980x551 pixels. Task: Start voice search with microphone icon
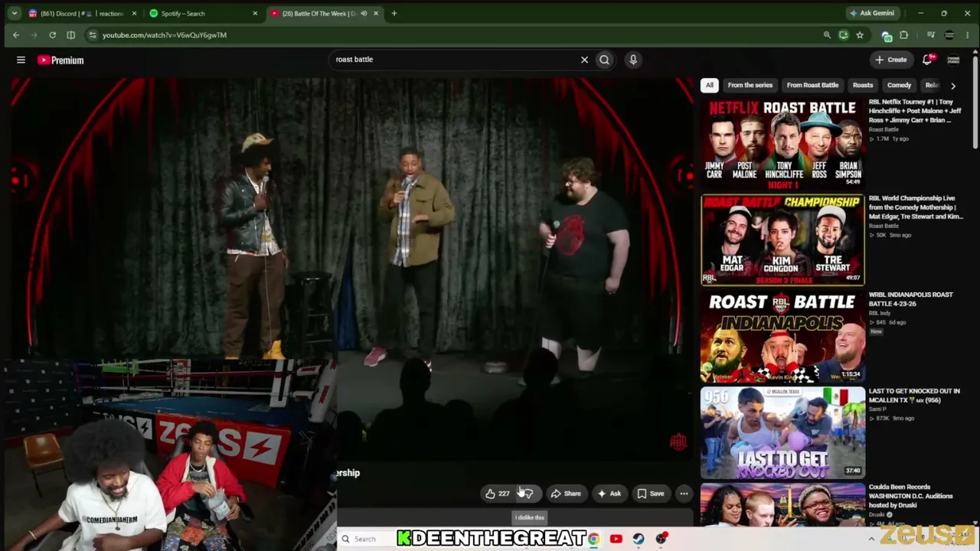pos(633,60)
